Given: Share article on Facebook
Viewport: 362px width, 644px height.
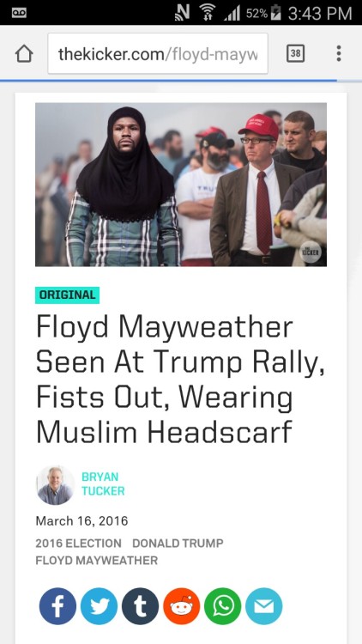Looking at the screenshot, I should [57, 606].
